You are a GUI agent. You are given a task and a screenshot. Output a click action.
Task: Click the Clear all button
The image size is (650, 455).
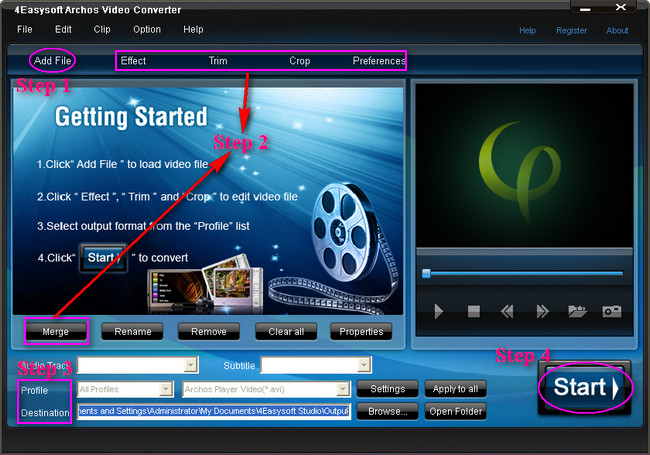286,332
